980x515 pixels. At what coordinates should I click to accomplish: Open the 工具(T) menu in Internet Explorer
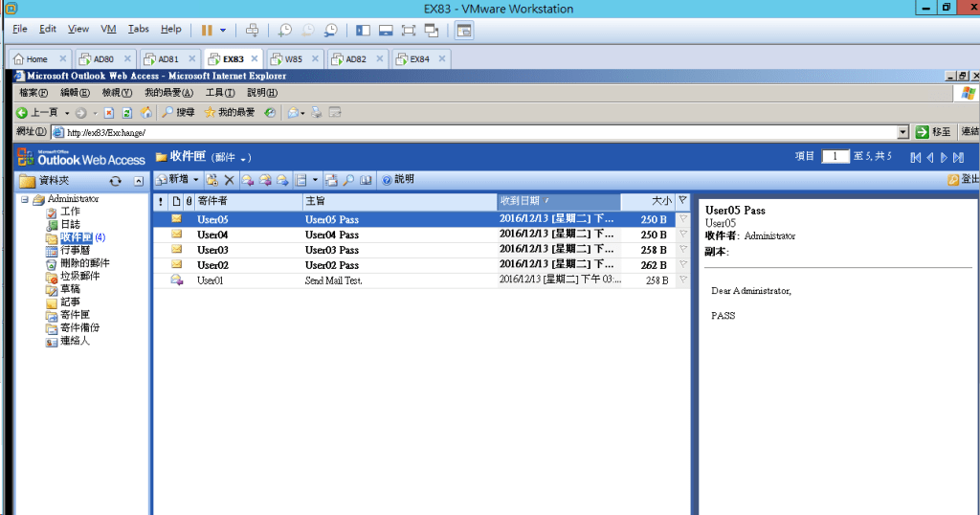pyautogui.click(x=220, y=93)
